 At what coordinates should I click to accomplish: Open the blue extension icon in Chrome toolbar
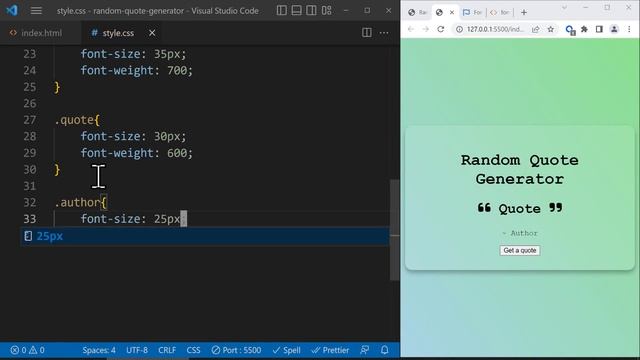(x=570, y=29)
